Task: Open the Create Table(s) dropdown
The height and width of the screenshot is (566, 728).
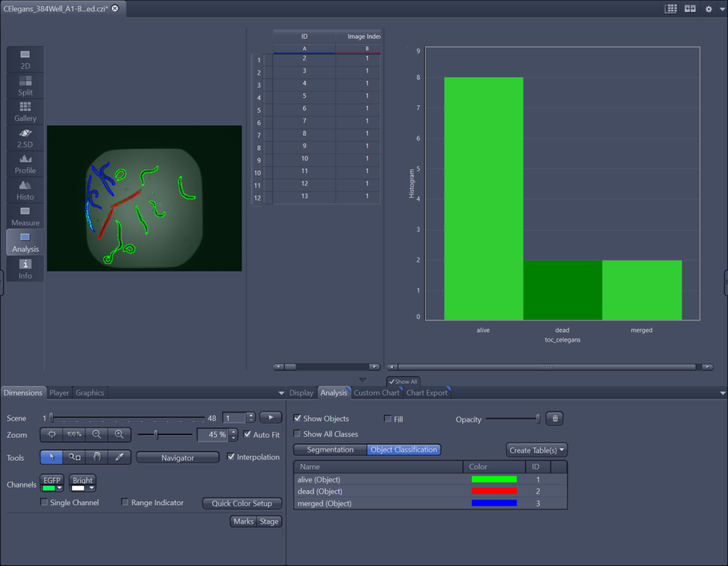Action: (x=536, y=449)
